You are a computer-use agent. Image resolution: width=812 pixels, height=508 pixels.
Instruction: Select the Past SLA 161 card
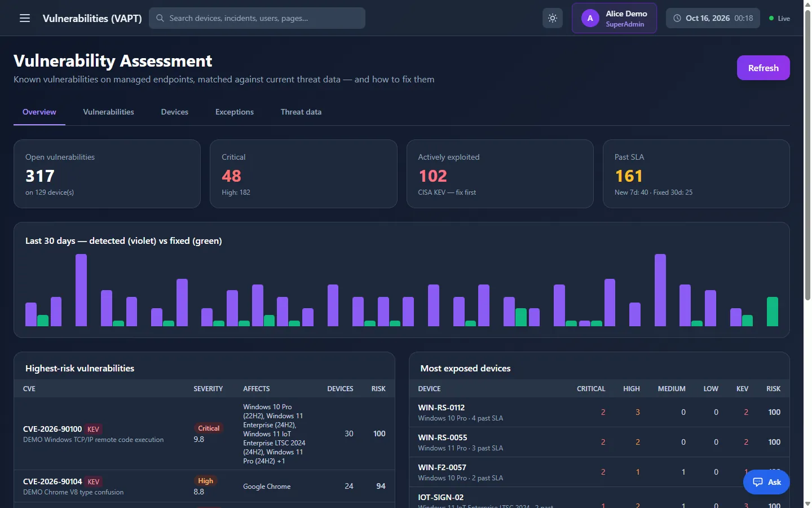point(696,174)
